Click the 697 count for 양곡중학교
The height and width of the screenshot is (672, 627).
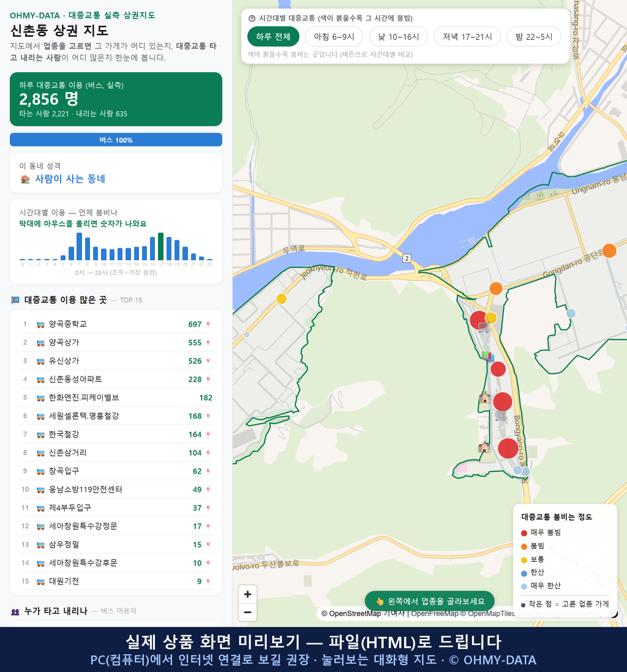tap(195, 324)
